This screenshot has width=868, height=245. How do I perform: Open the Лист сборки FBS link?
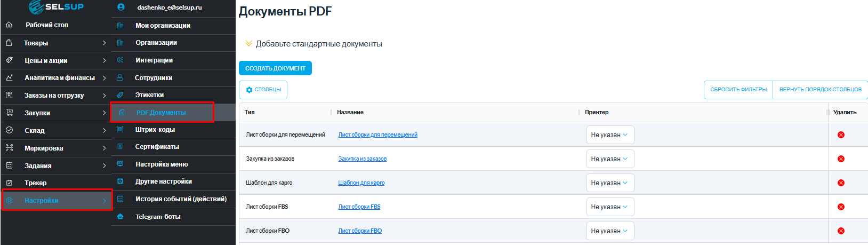(359, 207)
